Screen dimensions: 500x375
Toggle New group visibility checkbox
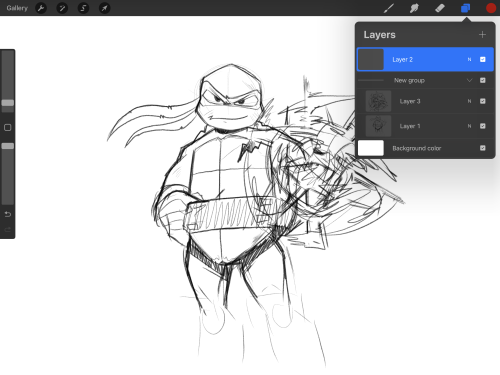point(483,80)
